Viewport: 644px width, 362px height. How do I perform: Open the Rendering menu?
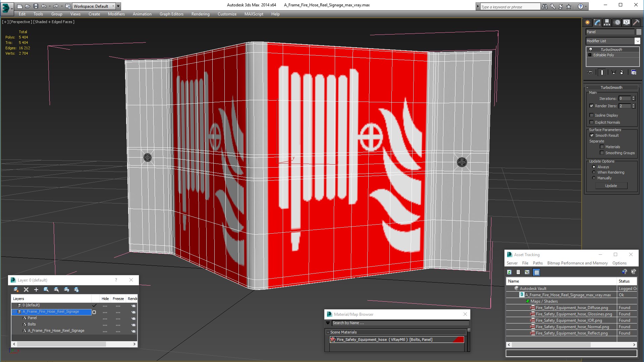click(x=200, y=14)
